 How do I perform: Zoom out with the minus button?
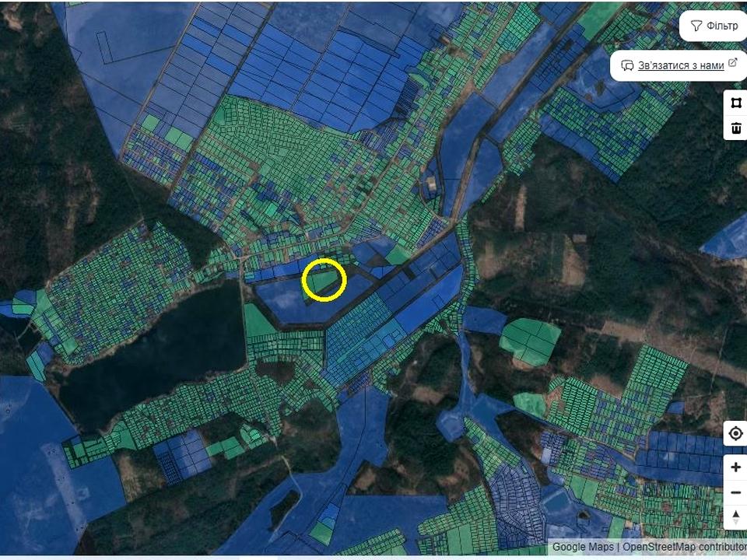(x=735, y=492)
